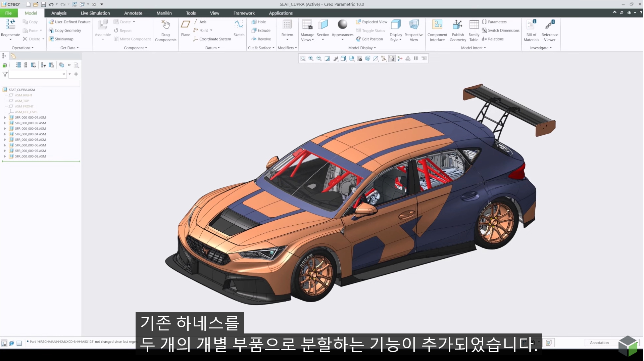Open Model Tree settings gear icon

pos(61,65)
